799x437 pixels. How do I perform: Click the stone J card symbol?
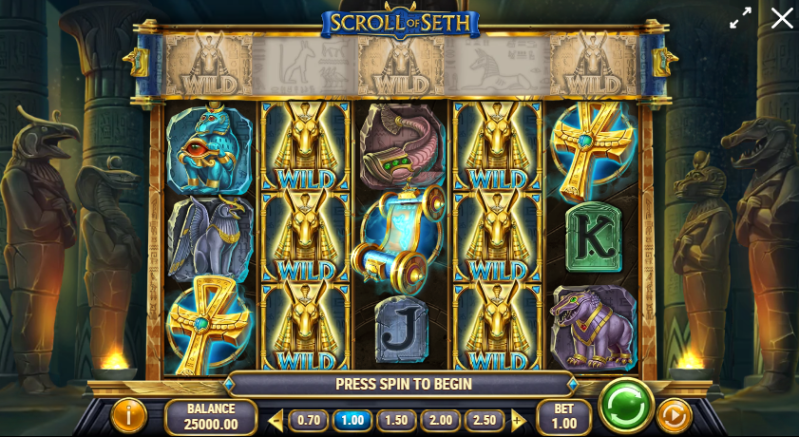[401, 330]
